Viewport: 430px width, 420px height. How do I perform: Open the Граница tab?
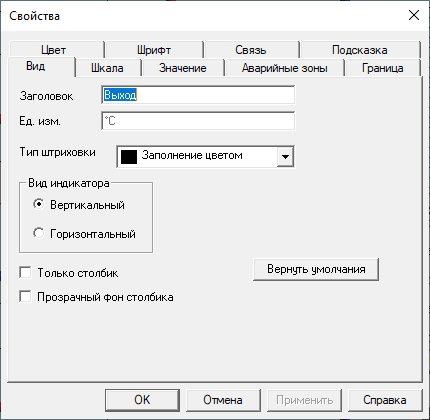(383, 68)
